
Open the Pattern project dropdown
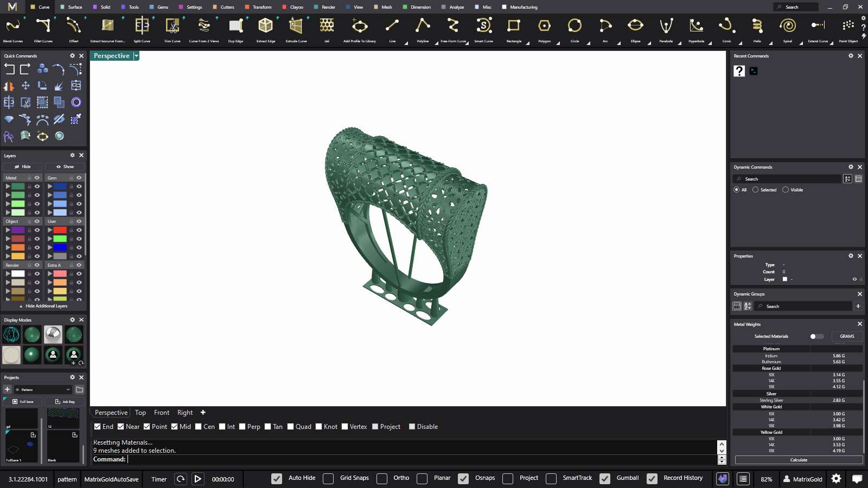point(43,389)
